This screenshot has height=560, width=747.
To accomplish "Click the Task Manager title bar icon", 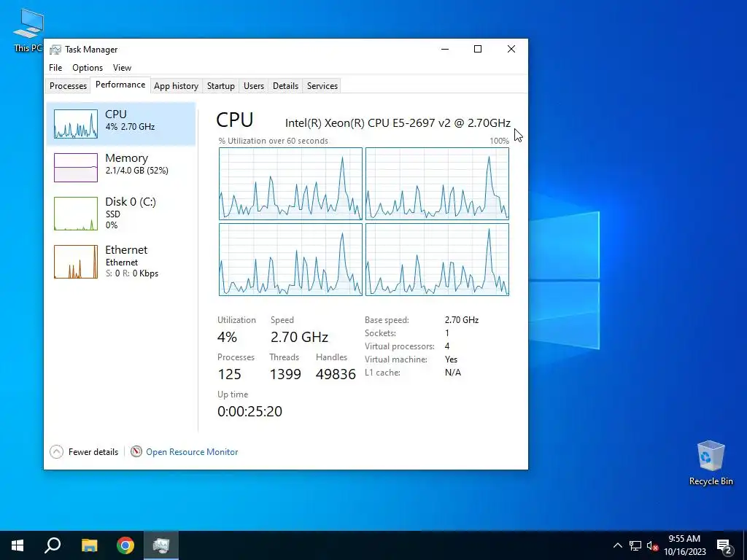I will pos(55,50).
